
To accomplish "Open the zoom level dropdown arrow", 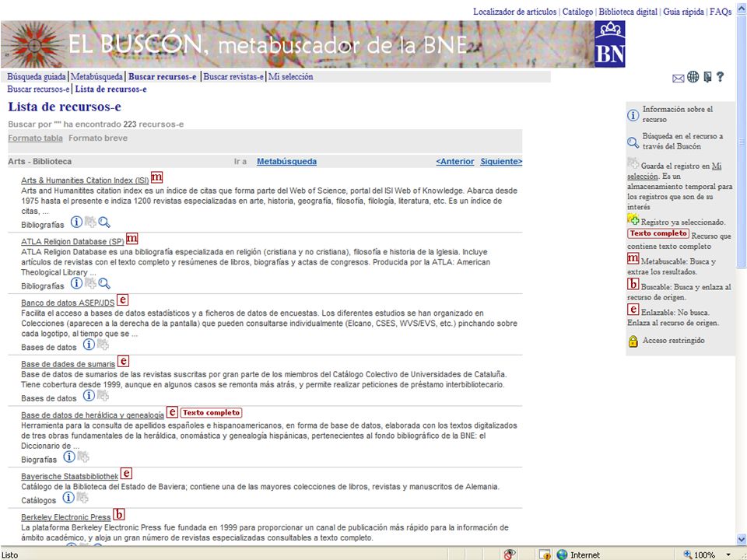I will point(728,555).
